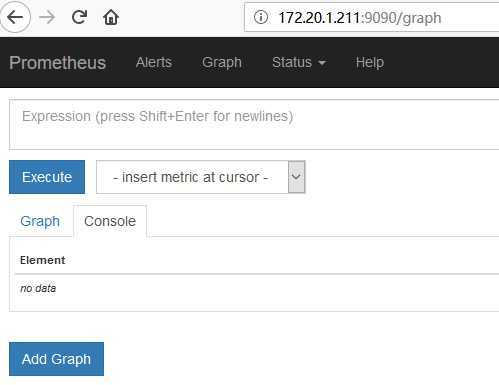
Task: Click the Add Graph button
Action: [56, 359]
